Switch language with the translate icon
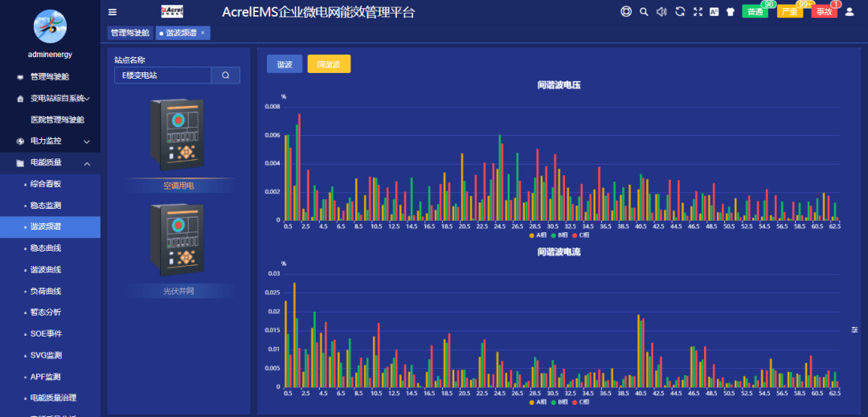This screenshot has height=417, width=868. (x=714, y=11)
